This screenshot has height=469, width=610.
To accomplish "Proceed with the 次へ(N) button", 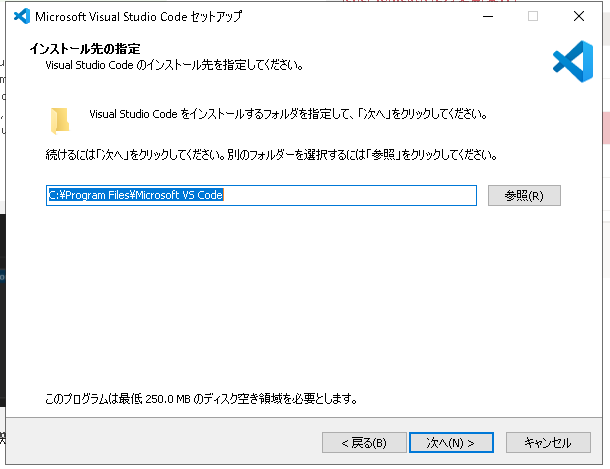I will click(451, 443).
